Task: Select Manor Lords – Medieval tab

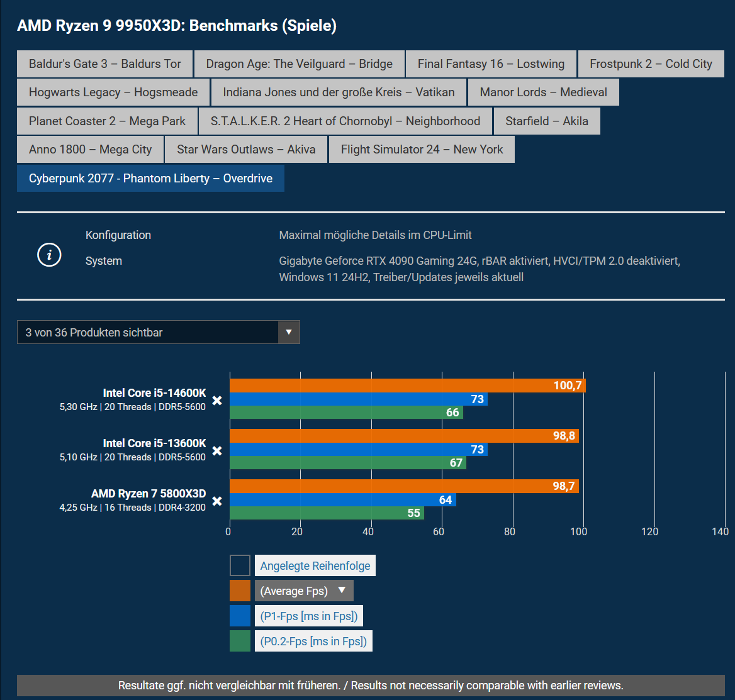Action: coord(543,92)
